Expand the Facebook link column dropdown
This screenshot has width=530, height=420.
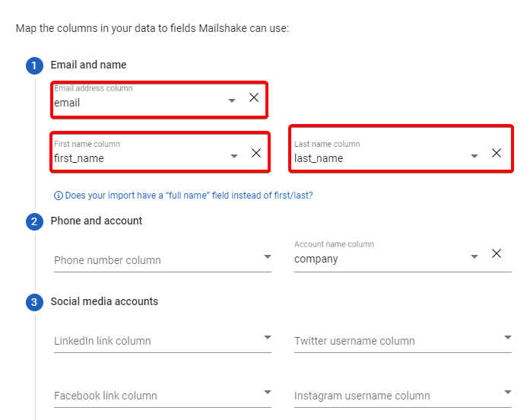pos(162,396)
